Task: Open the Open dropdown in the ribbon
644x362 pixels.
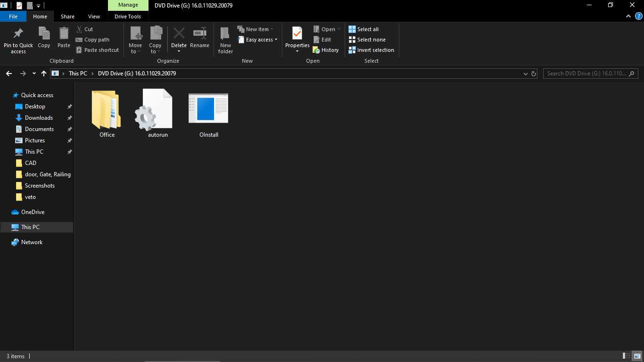Action: click(x=327, y=29)
